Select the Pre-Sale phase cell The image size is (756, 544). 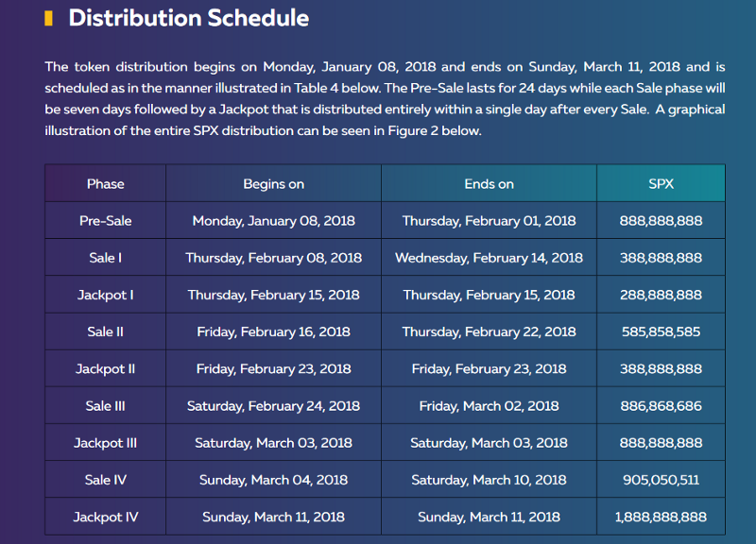(106, 220)
